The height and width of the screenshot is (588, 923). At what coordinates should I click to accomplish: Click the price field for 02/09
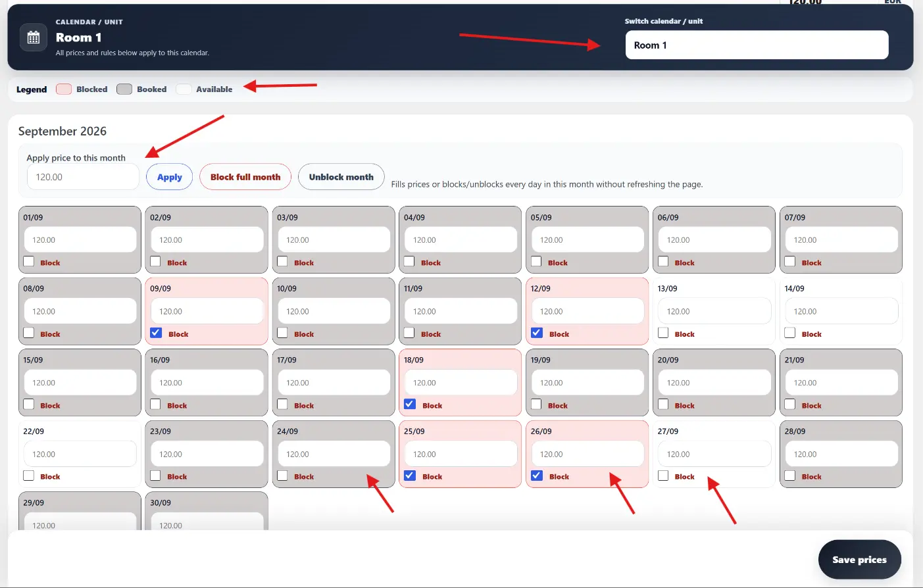[x=207, y=240]
